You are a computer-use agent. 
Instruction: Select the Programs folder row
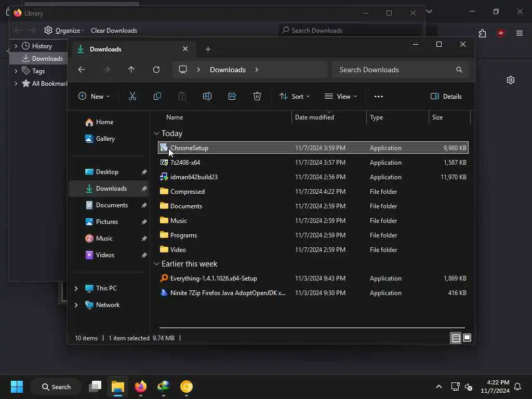pyautogui.click(x=313, y=235)
